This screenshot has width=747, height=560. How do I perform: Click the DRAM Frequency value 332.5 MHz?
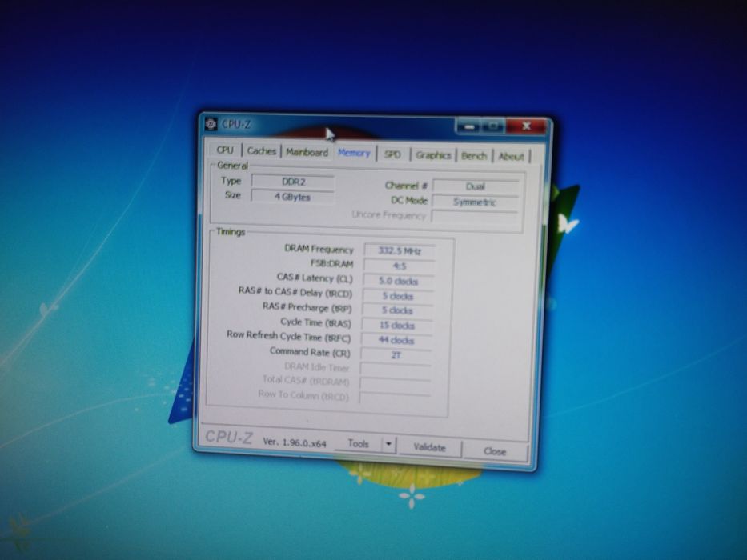(400, 251)
